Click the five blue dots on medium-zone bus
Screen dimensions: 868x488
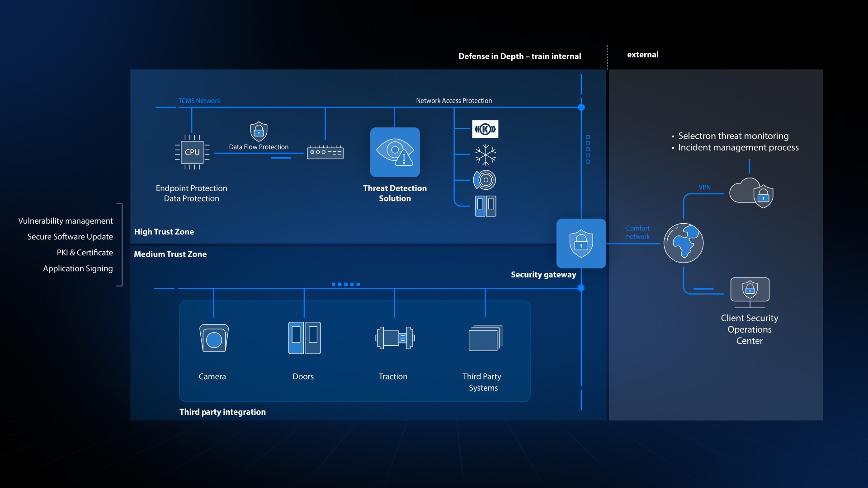pyautogui.click(x=346, y=284)
